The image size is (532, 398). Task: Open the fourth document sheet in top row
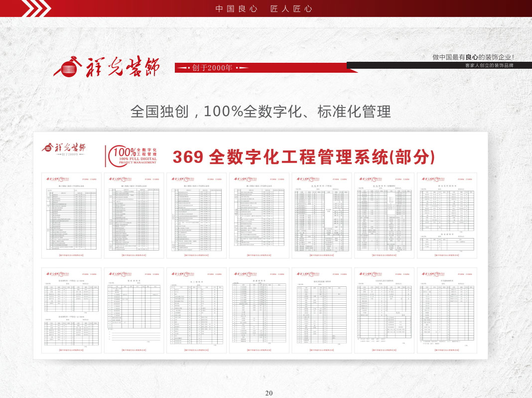pos(259,216)
